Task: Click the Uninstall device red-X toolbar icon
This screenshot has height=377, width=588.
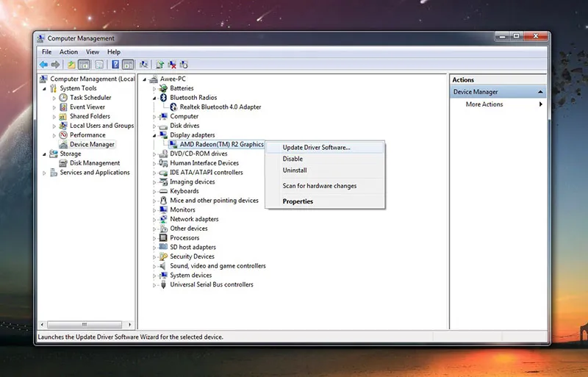Action: 172,65
